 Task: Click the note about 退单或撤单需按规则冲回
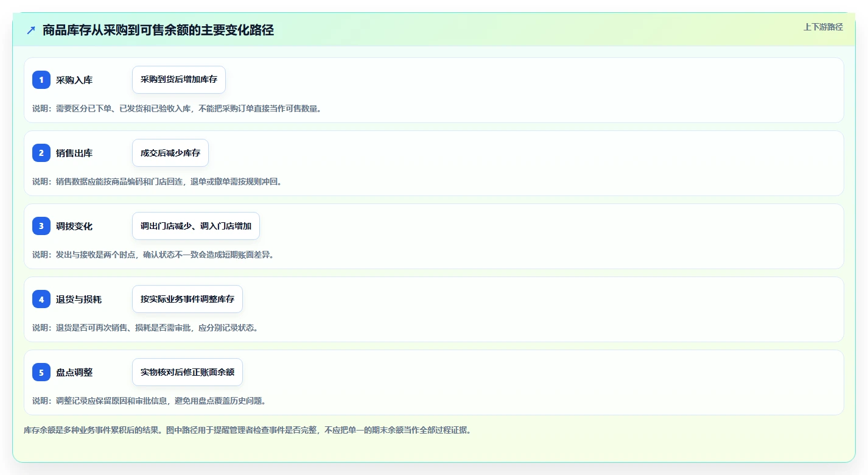tap(157, 181)
